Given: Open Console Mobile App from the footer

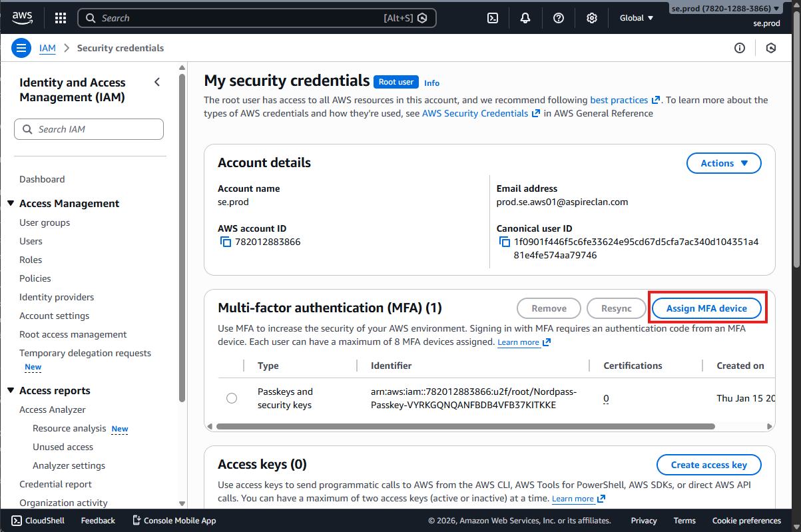Looking at the screenshot, I should pos(174,521).
